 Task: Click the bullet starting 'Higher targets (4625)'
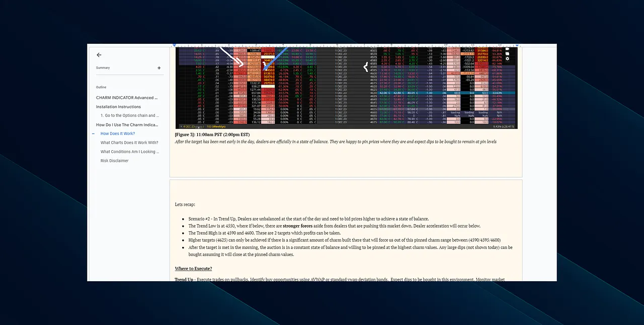(345, 240)
